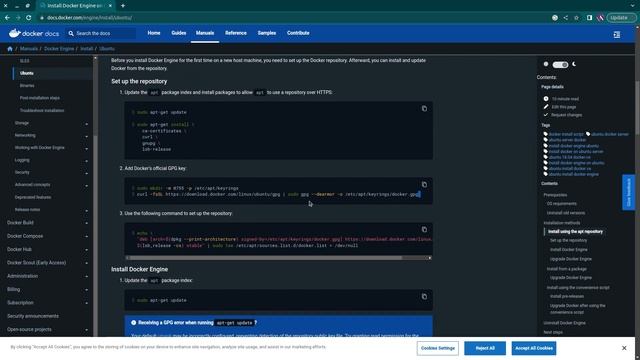Click the Docker docs logo
640x360 pixels.
[x=34, y=33]
